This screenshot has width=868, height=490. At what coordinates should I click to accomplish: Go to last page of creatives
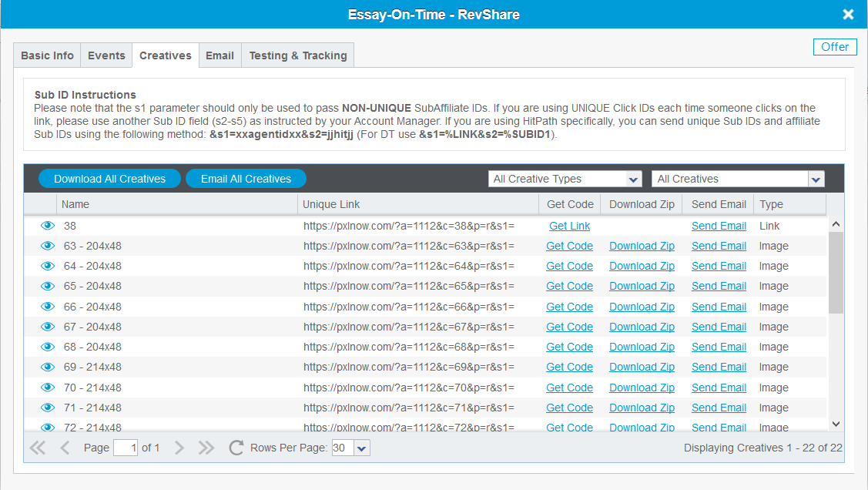[x=206, y=448]
